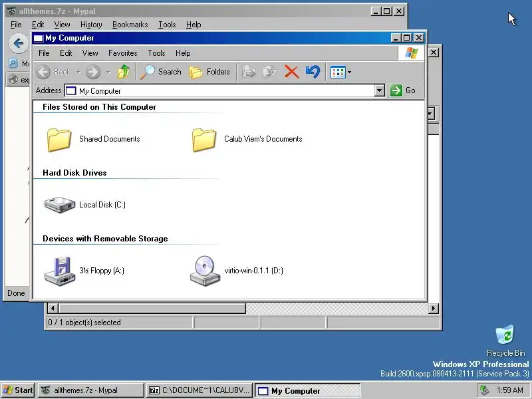Image resolution: width=532 pixels, height=399 pixels.
Task: Open the File menu in Mypal
Action: tap(16, 25)
